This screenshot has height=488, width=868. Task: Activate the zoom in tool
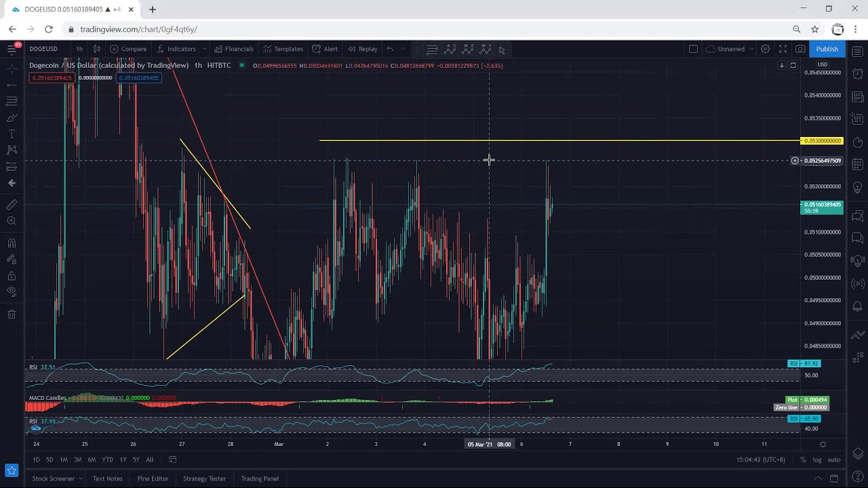(x=12, y=221)
